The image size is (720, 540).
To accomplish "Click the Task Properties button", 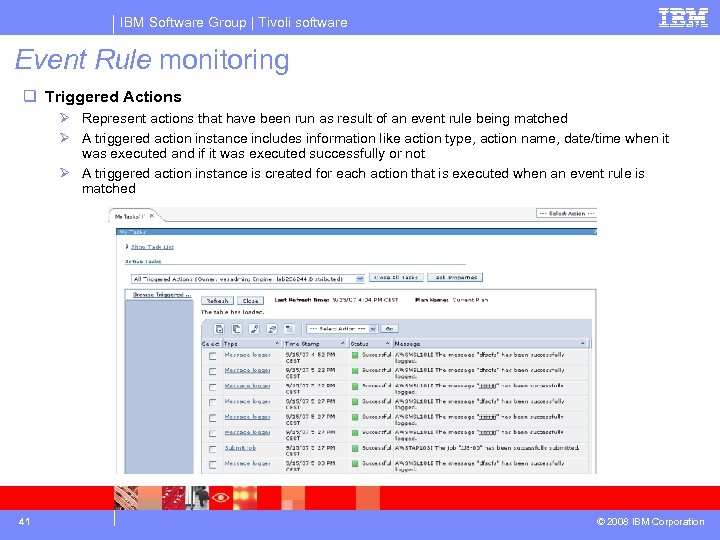I will [455, 277].
